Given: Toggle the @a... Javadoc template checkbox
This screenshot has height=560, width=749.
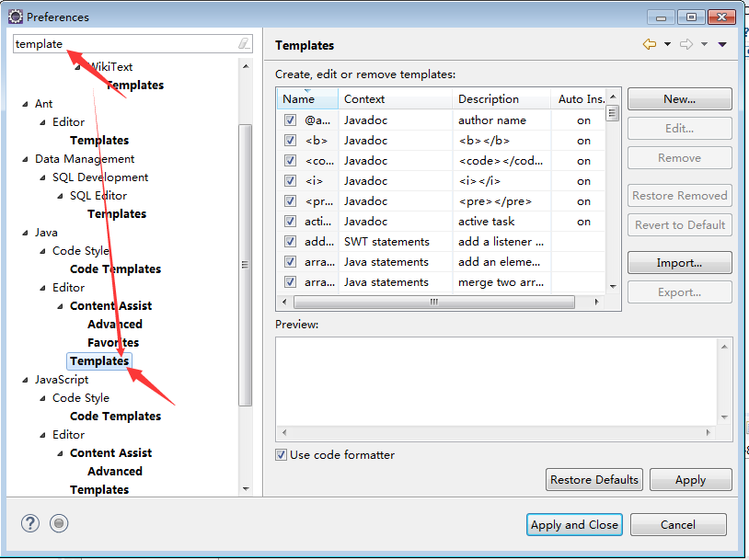Looking at the screenshot, I should click(x=290, y=120).
